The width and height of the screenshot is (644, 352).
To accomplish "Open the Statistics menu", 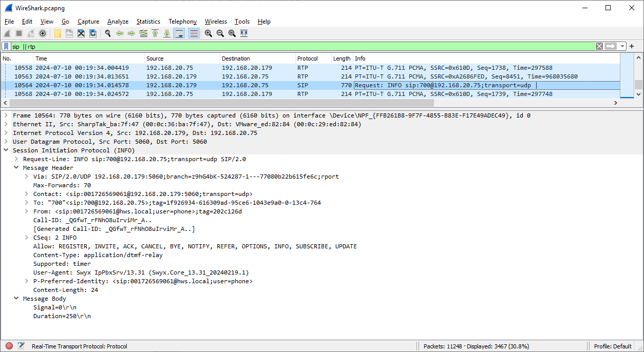I will pyautogui.click(x=148, y=22).
